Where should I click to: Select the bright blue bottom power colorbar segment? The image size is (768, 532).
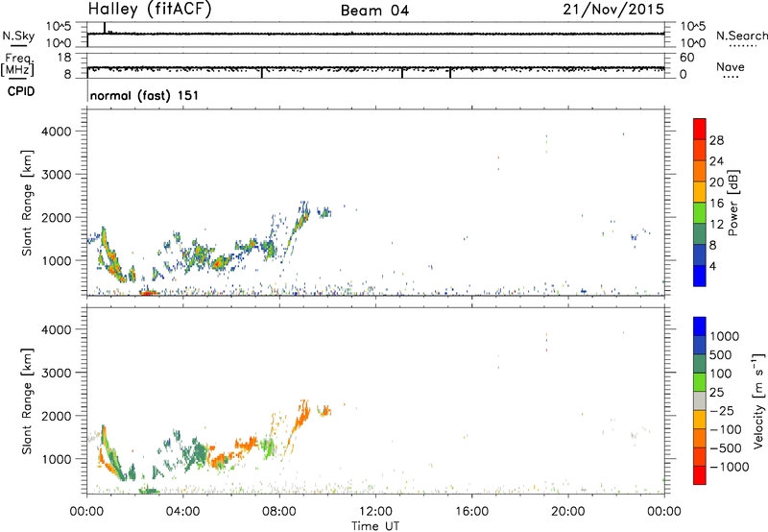[x=700, y=276]
